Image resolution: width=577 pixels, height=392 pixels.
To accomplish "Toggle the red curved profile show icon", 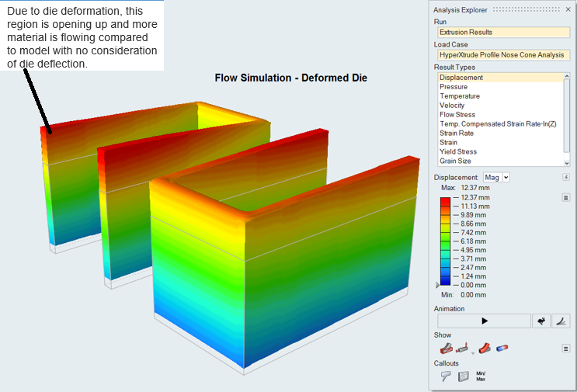I will coord(484,349).
